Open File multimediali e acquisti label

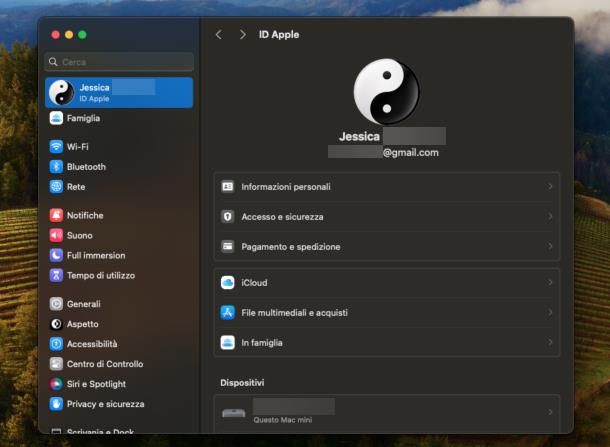pyautogui.click(x=294, y=313)
